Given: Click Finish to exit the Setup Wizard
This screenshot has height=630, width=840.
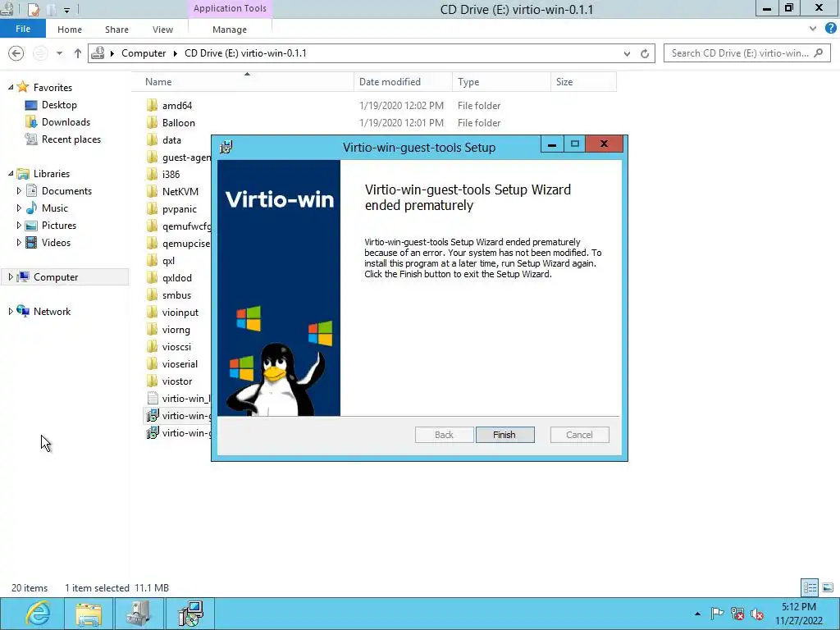Looking at the screenshot, I should [x=504, y=435].
